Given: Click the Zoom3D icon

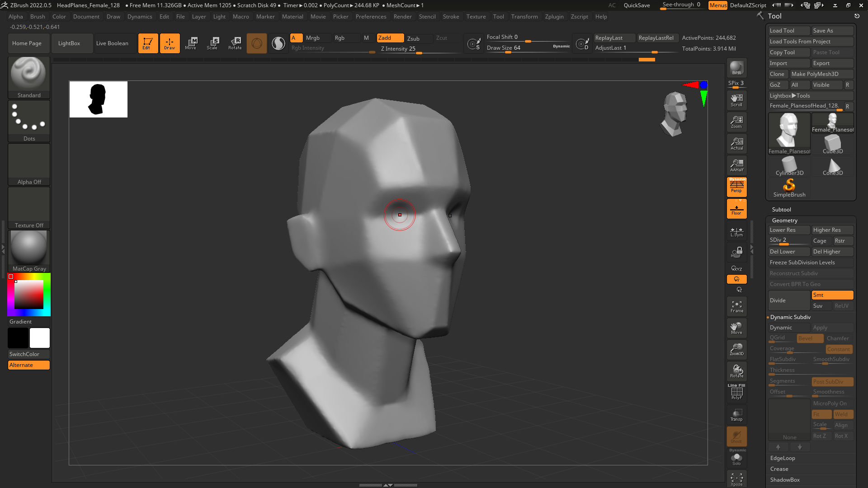Looking at the screenshot, I should click(736, 350).
